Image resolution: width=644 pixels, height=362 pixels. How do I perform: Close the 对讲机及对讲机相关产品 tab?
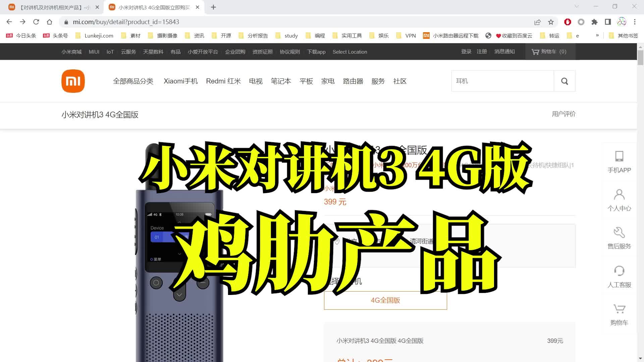[x=97, y=7]
